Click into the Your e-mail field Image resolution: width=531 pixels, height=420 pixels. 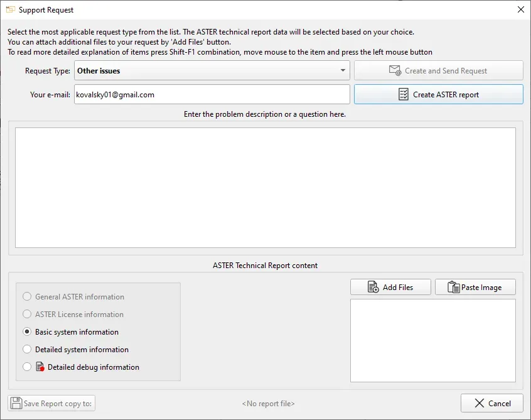click(212, 95)
